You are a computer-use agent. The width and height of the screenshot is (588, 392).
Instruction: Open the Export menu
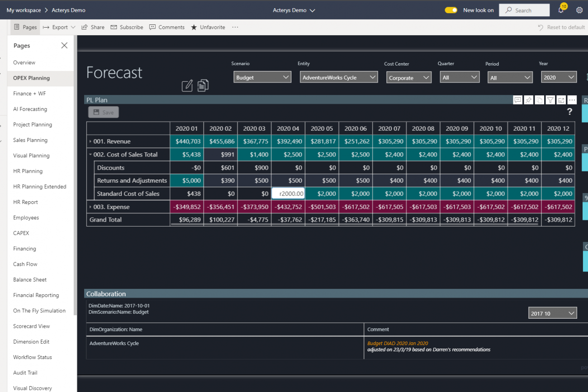[x=58, y=27]
